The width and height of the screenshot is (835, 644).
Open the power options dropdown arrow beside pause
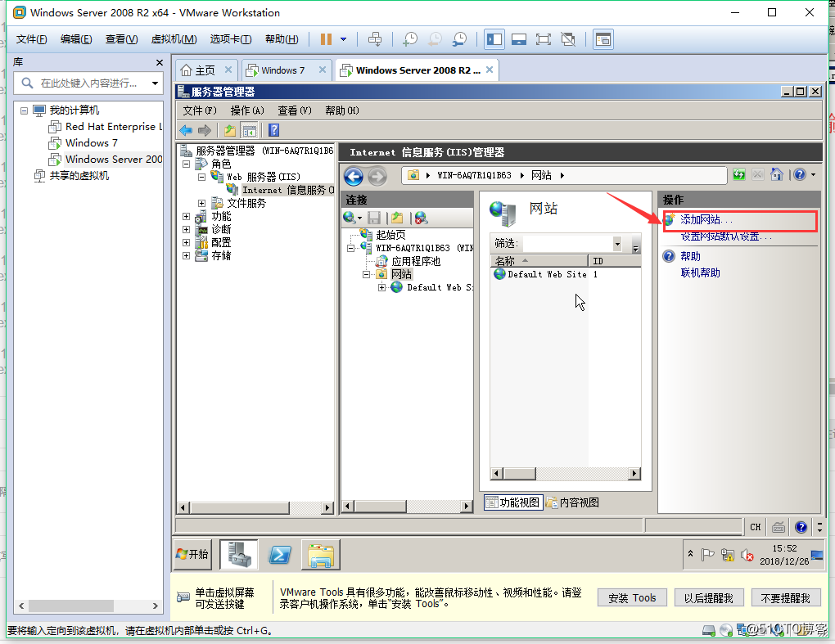click(344, 39)
